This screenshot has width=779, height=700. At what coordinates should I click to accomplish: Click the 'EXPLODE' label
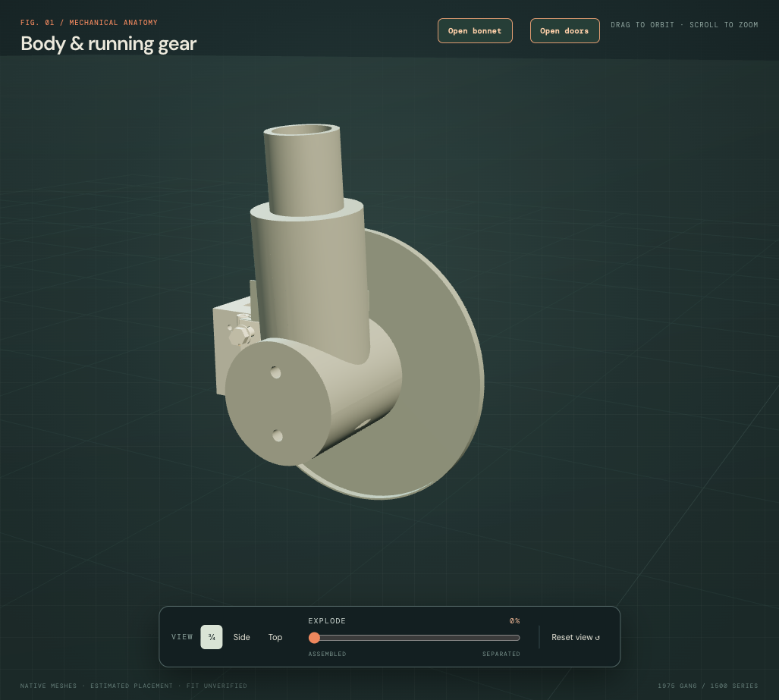(327, 620)
